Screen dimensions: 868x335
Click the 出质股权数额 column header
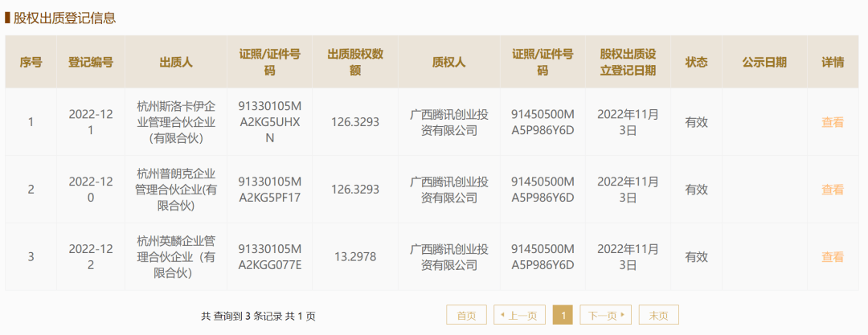[x=355, y=62]
